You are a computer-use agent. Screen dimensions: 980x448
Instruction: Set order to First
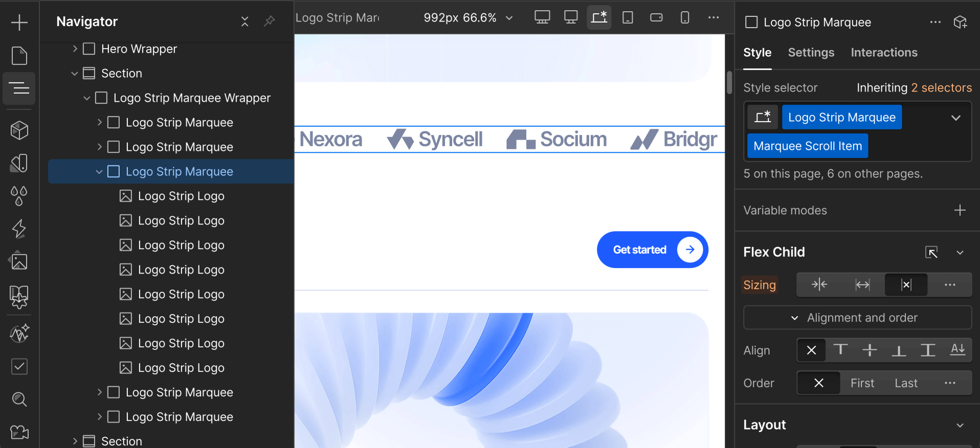coord(862,383)
